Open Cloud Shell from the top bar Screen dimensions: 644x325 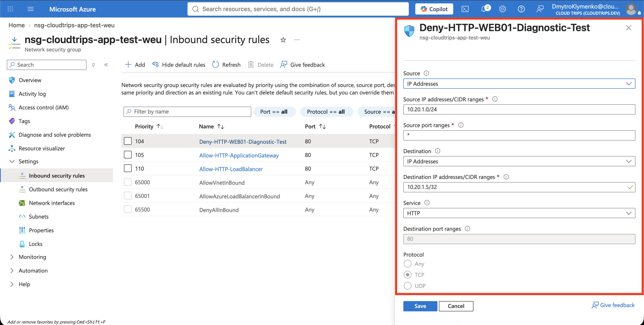[x=465, y=9]
